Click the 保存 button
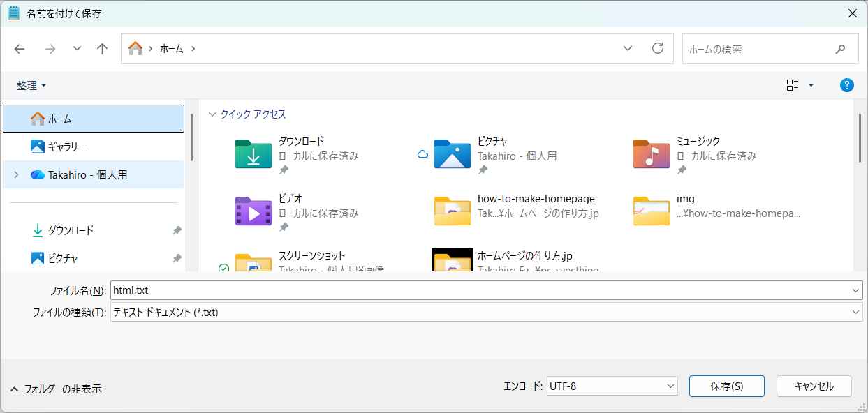868x413 pixels. (x=726, y=386)
